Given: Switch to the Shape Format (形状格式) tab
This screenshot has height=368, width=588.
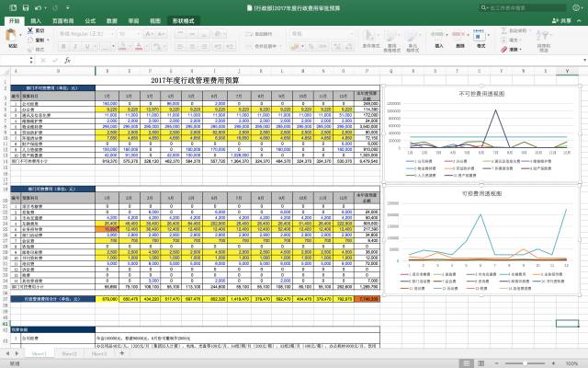Looking at the screenshot, I should pos(184,20).
